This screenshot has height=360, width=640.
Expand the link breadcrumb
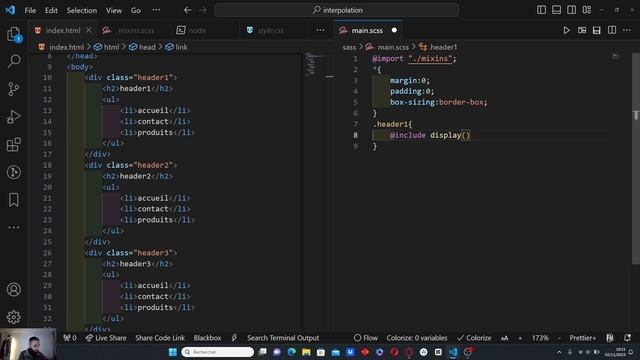[x=177, y=47]
